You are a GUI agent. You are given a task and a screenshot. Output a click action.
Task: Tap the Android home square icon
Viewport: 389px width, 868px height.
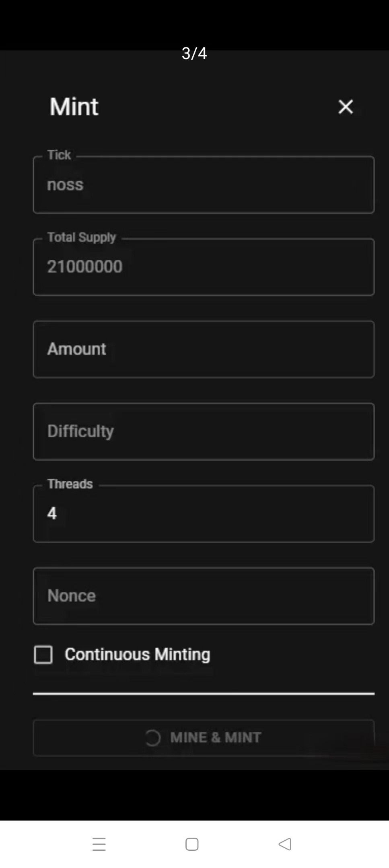192,844
